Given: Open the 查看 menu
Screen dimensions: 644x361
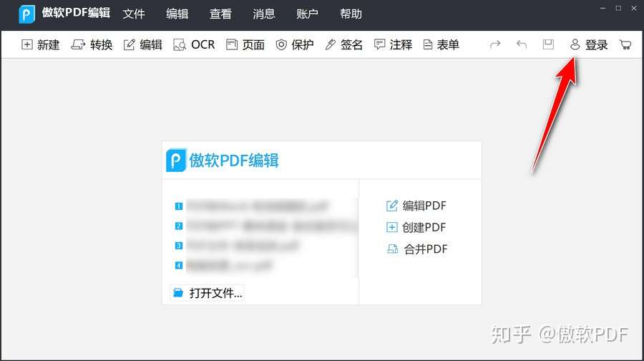Looking at the screenshot, I should tap(220, 14).
